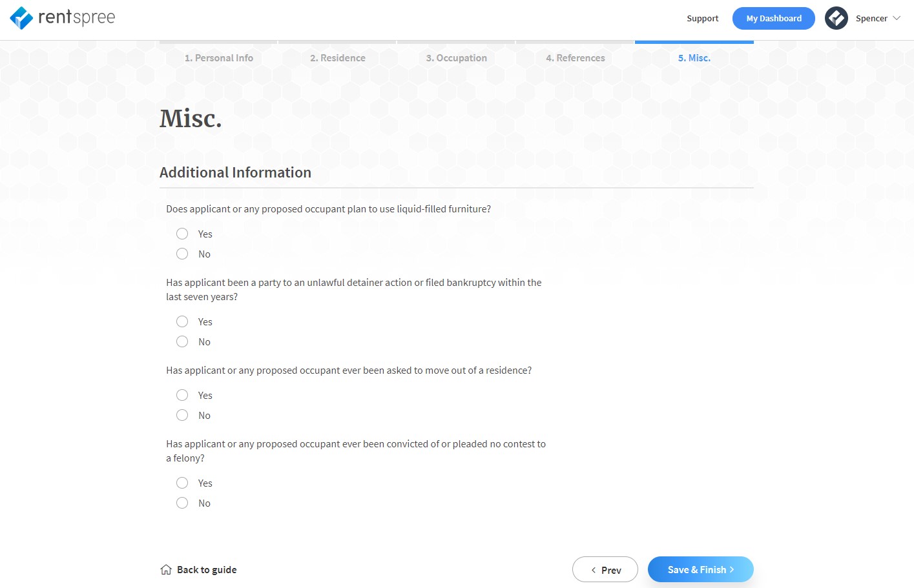Click the RentSpree logo

coord(63,18)
